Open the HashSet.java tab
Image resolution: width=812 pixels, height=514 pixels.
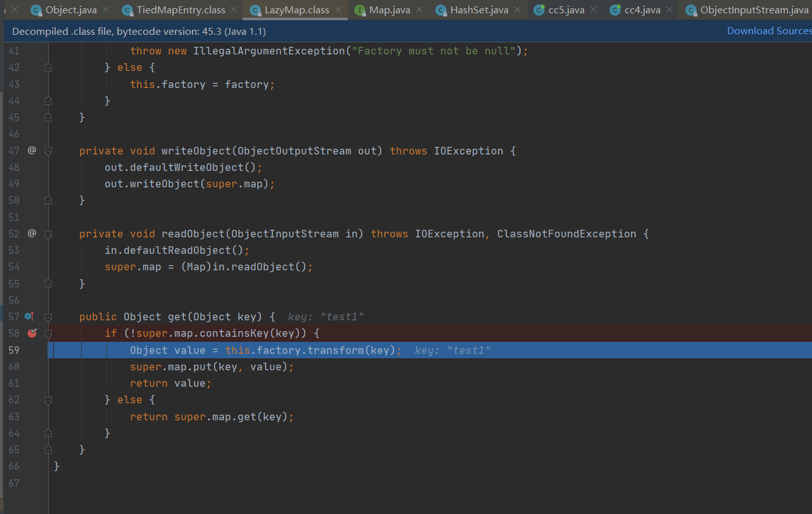[479, 10]
